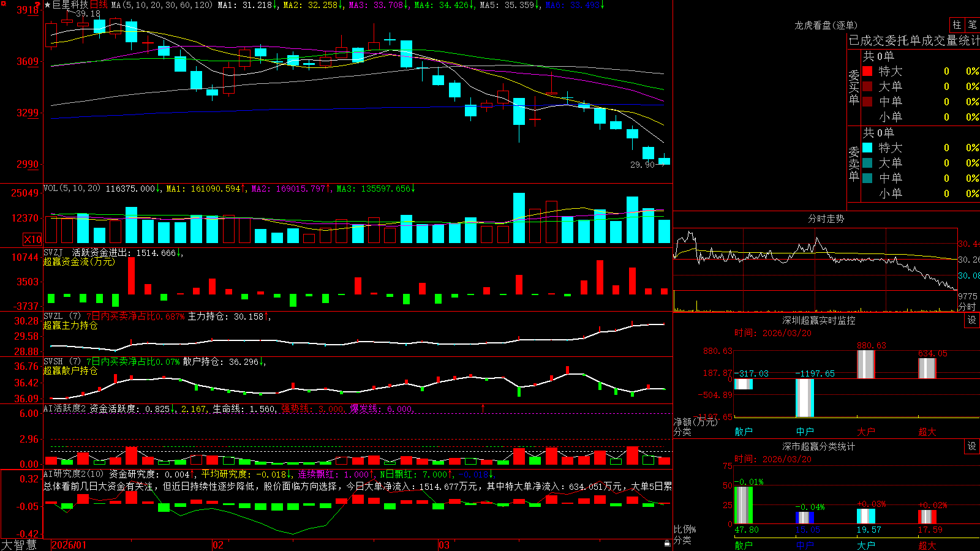
Task: Click the red 特大 buy order swatch
Action: [867, 71]
